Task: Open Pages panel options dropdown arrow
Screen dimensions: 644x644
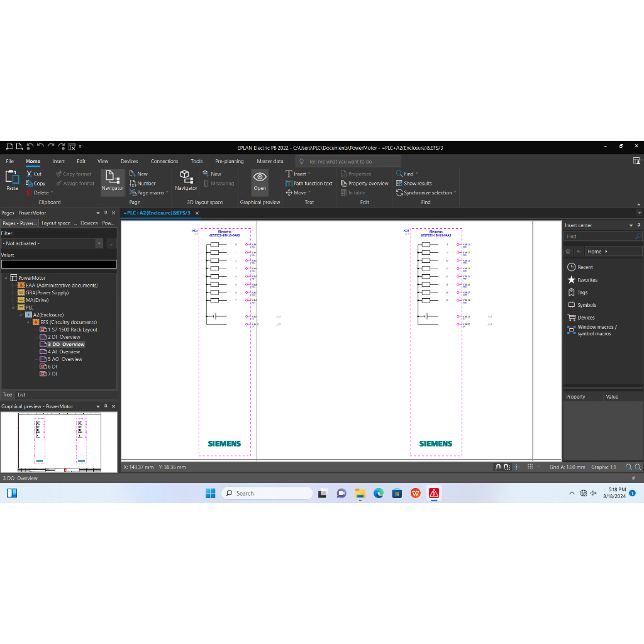Action: 97,213
